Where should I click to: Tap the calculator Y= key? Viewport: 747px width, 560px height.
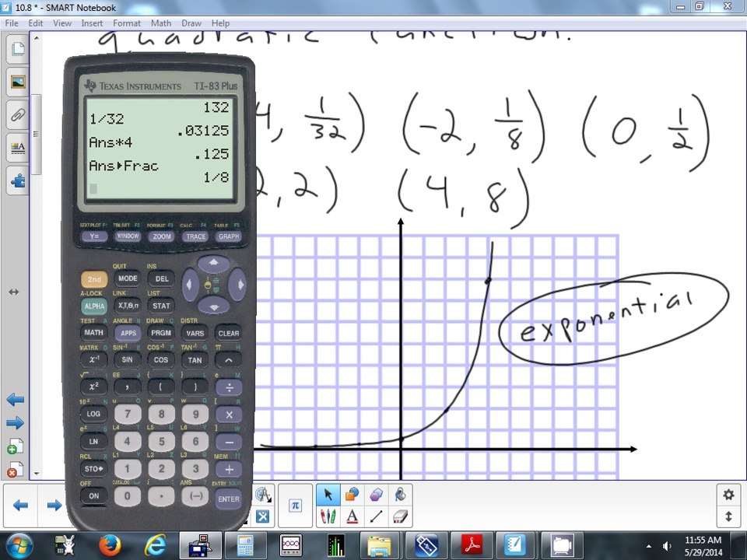tap(94, 236)
